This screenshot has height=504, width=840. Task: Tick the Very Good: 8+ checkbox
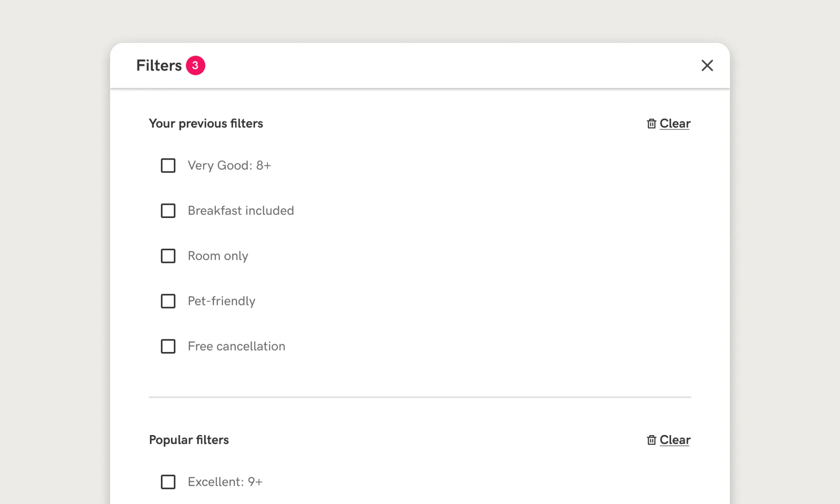[168, 165]
